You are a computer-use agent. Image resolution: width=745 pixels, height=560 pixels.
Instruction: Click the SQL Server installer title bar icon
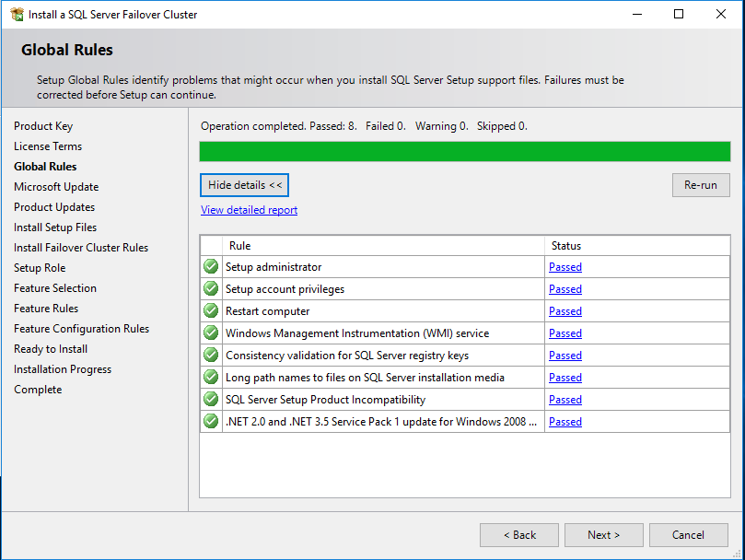[17, 14]
